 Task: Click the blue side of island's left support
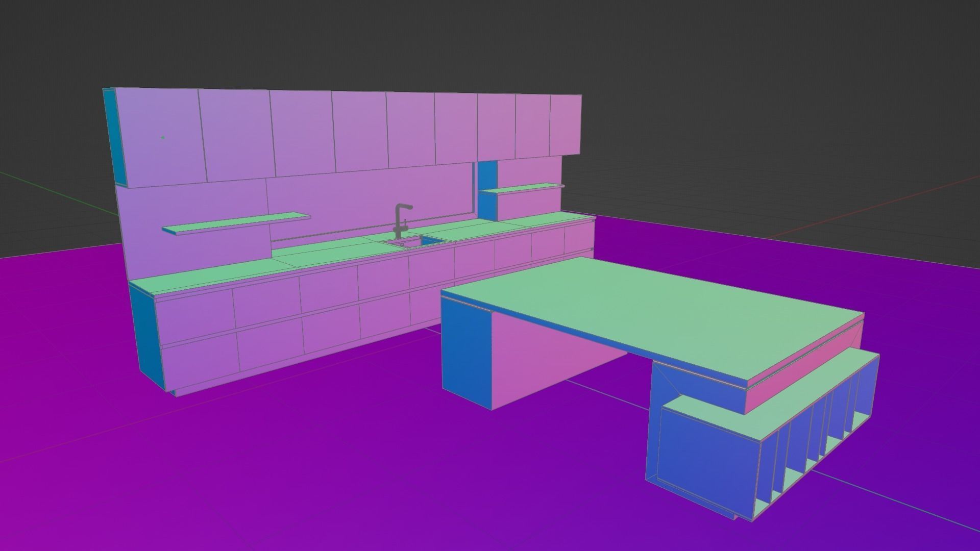pyautogui.click(x=467, y=352)
